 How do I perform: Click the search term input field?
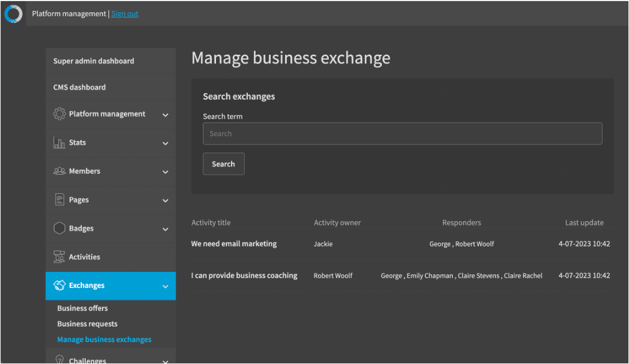(x=402, y=133)
